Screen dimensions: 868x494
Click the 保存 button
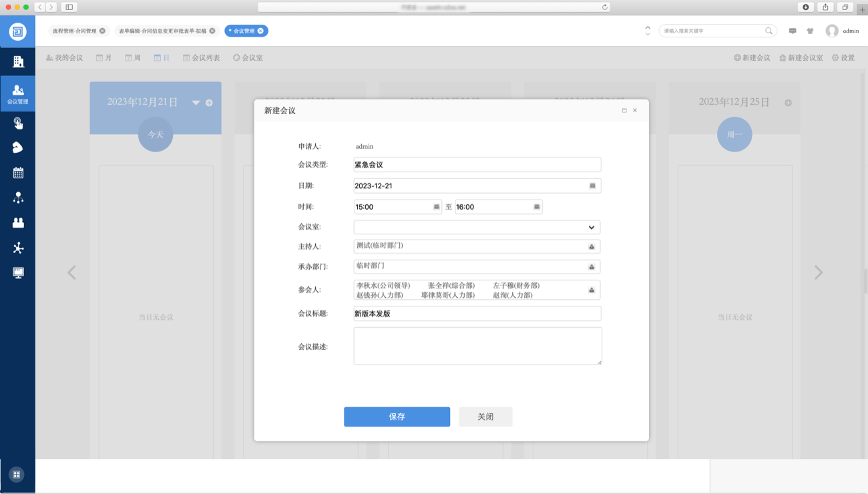click(397, 417)
